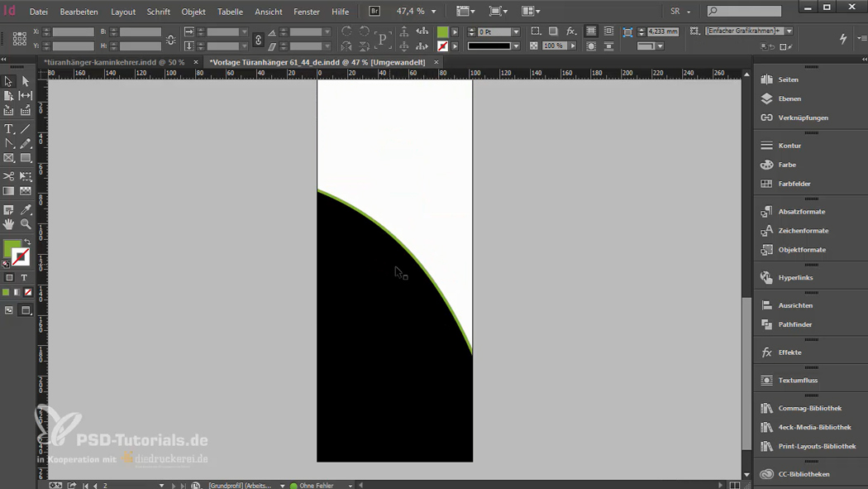Open the Einfacher Grafikrahmen object style dropdown
The image size is (868, 489).
click(x=789, y=31)
